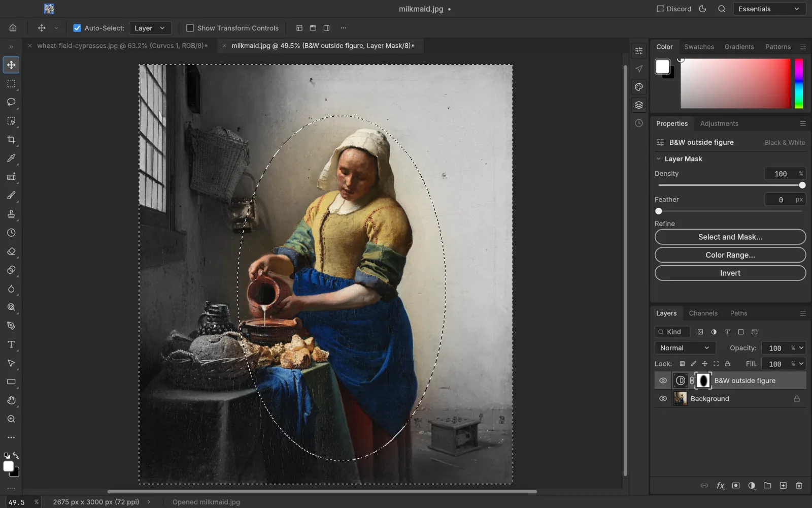Image resolution: width=812 pixels, height=508 pixels.
Task: Add a new adjustment layer icon
Action: pos(752,486)
